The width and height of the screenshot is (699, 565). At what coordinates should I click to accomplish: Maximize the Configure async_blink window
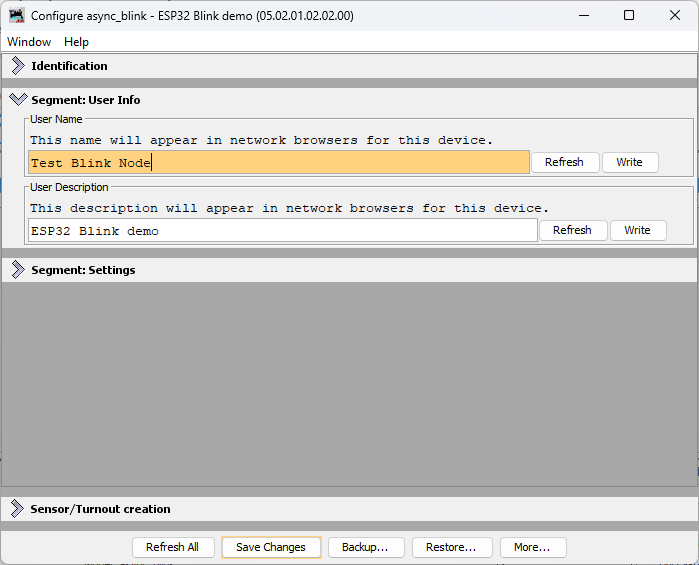click(x=629, y=16)
